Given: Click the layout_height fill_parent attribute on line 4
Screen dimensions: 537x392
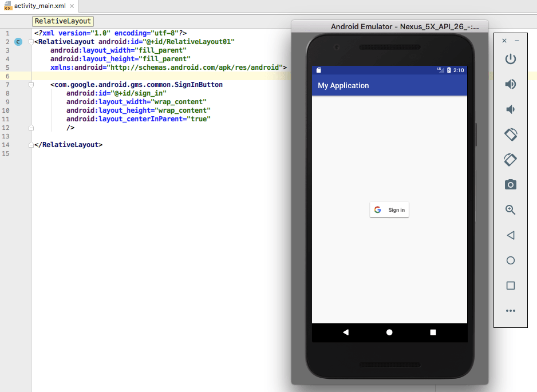Looking at the screenshot, I should 121,59.
